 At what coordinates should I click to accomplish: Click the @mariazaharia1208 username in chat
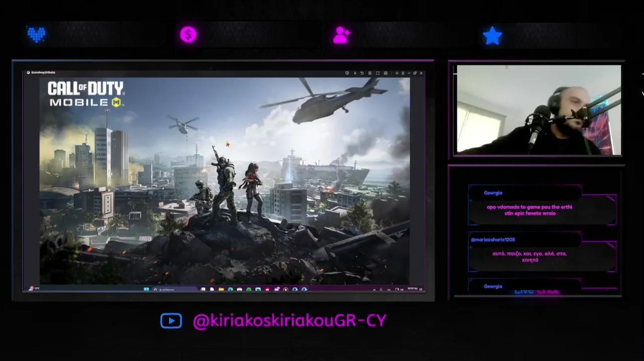tap(493, 240)
